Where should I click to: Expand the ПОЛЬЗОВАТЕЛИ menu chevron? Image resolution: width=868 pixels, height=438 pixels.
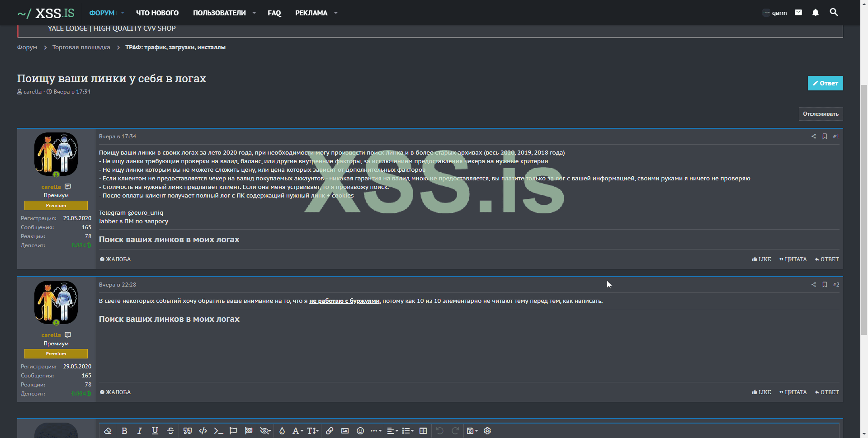point(254,13)
